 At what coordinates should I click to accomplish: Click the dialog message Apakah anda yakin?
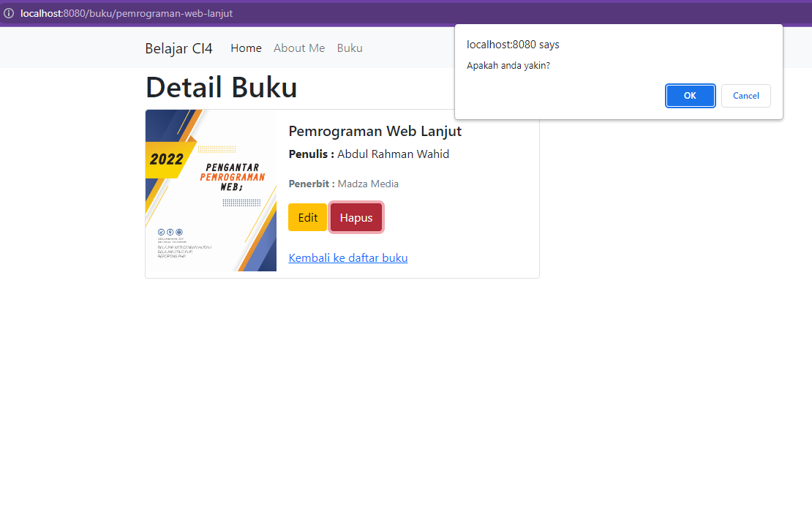(x=508, y=66)
